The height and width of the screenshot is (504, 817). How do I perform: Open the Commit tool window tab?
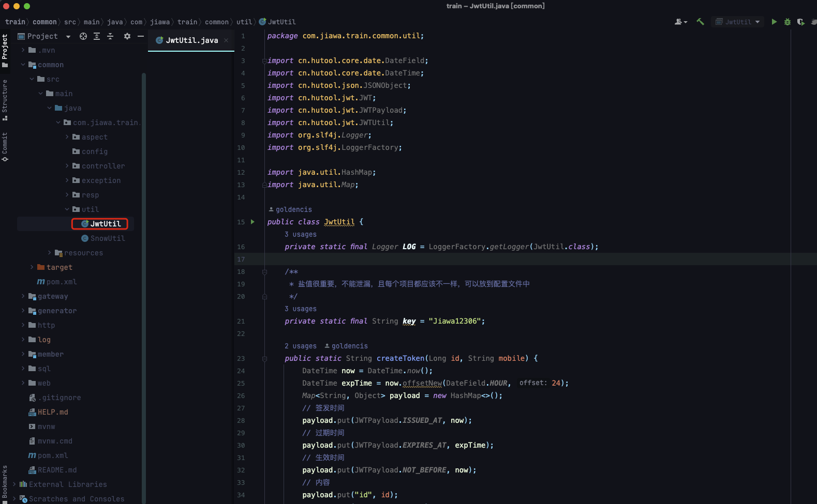tap(5, 147)
